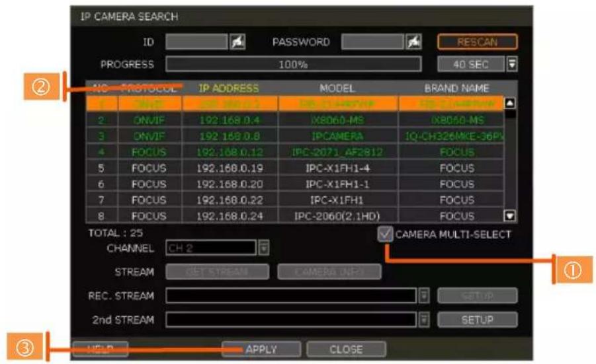Select the highlighted orange camera row 1
The width and height of the screenshot is (596, 364).
pos(295,103)
